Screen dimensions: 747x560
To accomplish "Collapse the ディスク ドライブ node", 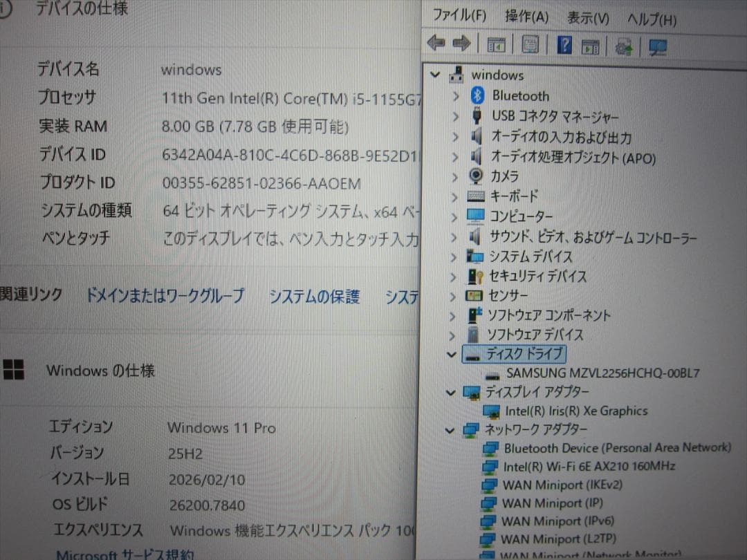I will [452, 354].
